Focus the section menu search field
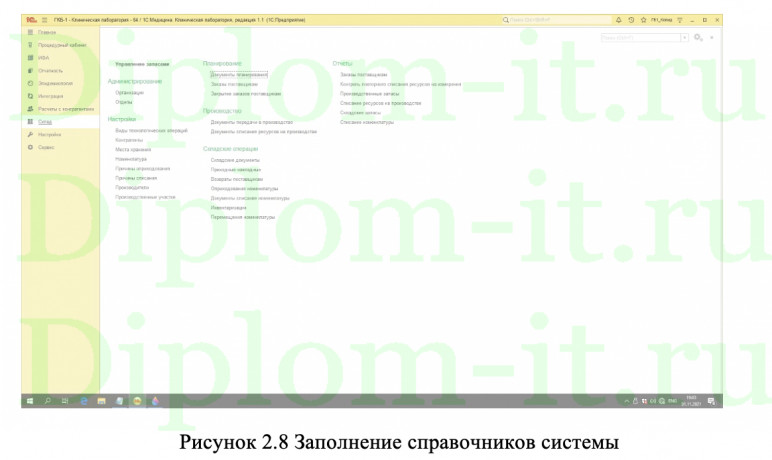 [641, 37]
